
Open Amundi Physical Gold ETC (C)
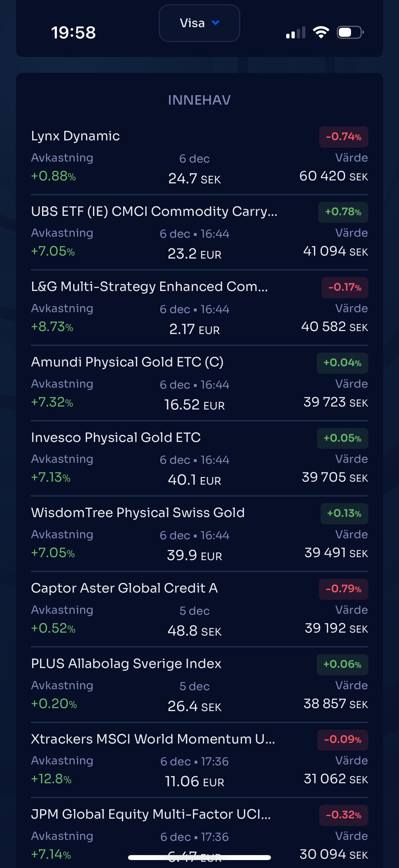point(127,362)
